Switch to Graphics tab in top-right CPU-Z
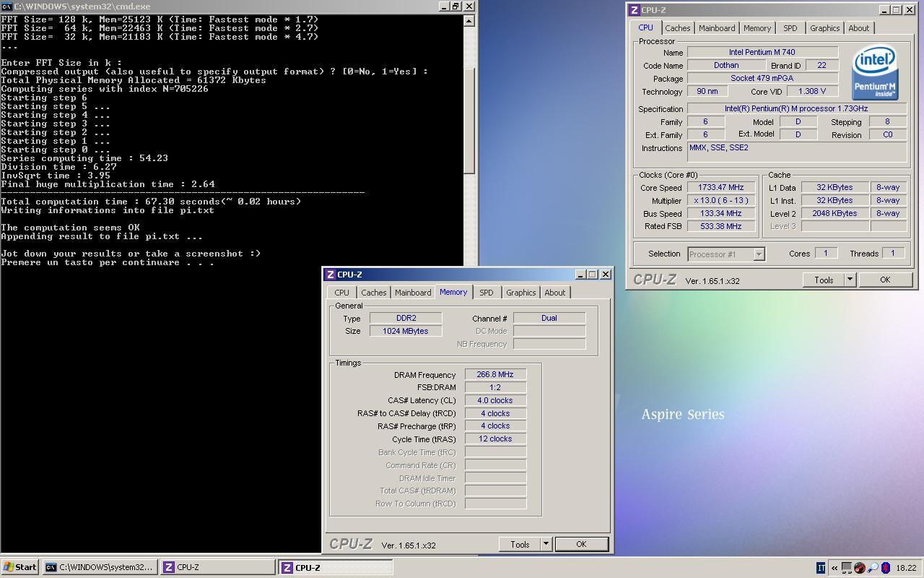 (824, 28)
